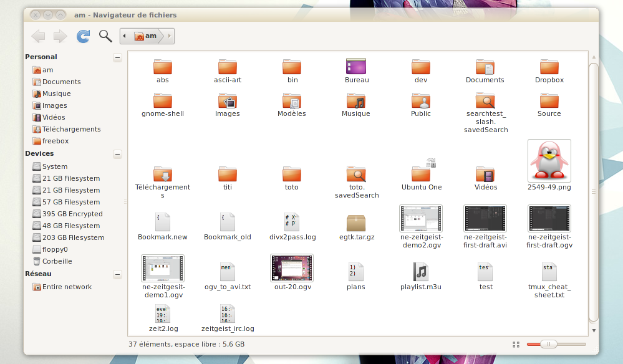Go back using the left arrow
Viewport: 623px width, 364px height.
click(x=37, y=36)
